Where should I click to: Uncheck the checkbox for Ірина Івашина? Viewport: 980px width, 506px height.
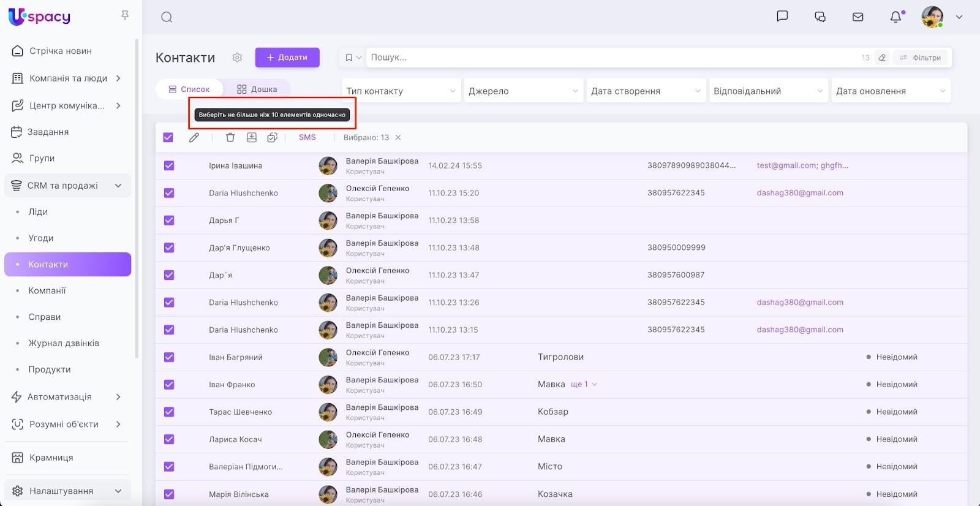(x=169, y=166)
